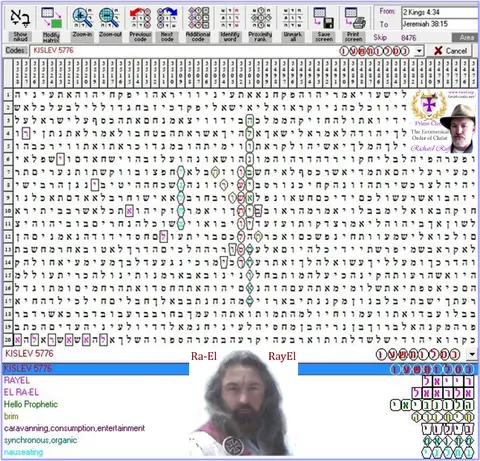The image size is (480, 461).
Task: Click the Area button
Action: pos(466,38)
